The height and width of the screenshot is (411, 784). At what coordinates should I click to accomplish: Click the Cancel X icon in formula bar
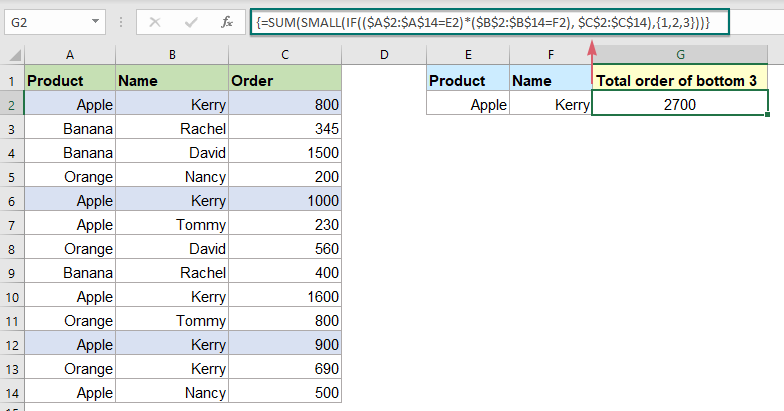[x=155, y=20]
